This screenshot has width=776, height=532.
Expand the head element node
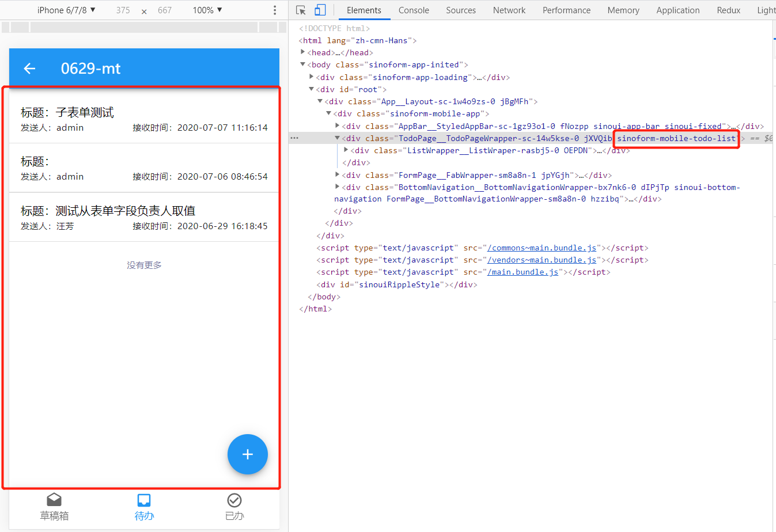[302, 52]
